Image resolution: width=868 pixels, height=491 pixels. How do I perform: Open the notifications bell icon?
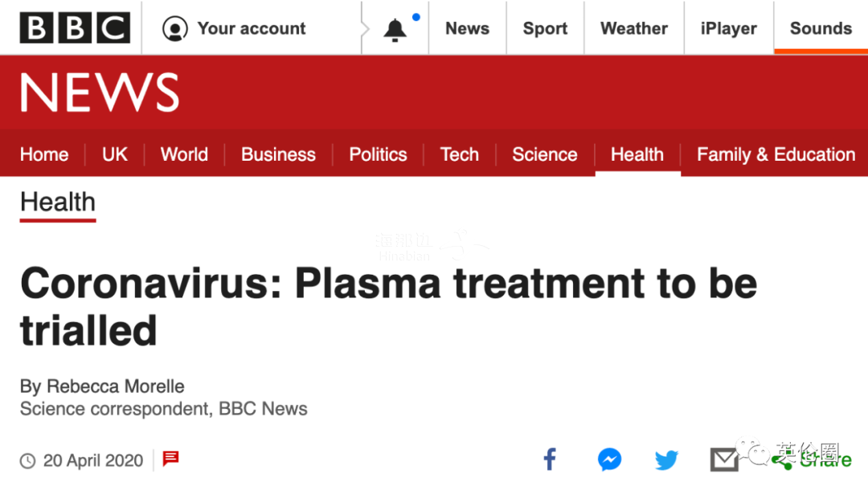(x=395, y=30)
